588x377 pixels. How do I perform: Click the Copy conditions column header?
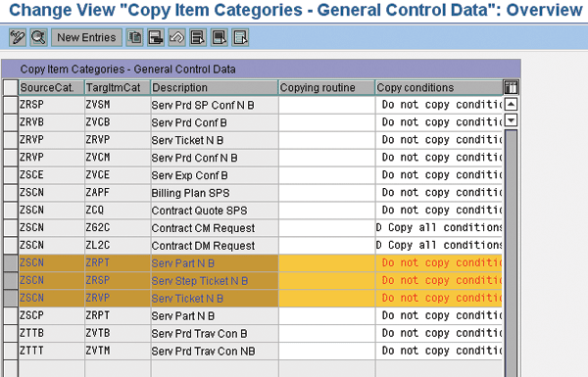(439, 87)
